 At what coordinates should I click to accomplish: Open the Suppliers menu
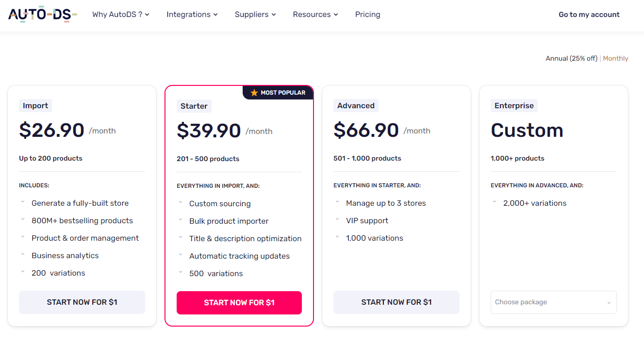click(255, 15)
